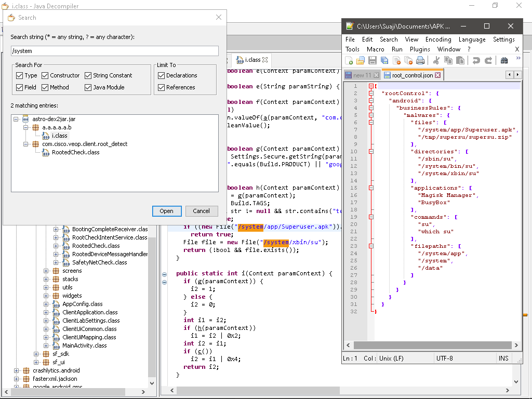The image size is (532, 399).
Task: Show more Notepad++ toolbar icons chevron
Action: coord(518,58)
